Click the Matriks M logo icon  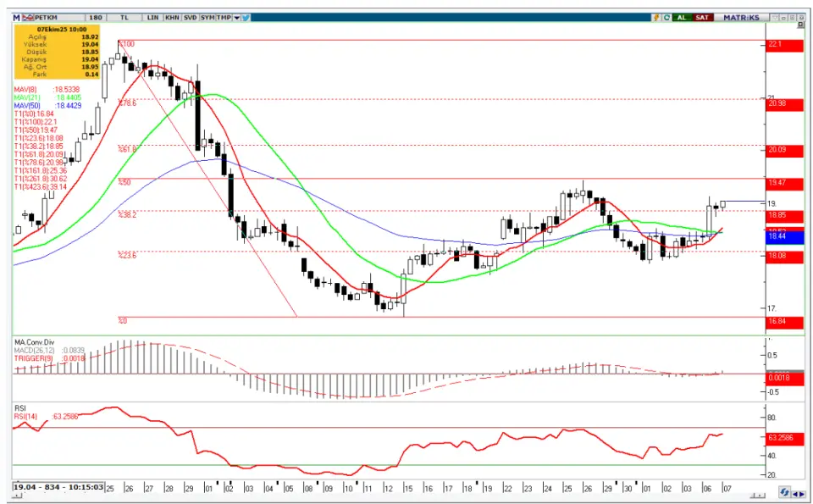tap(16, 17)
